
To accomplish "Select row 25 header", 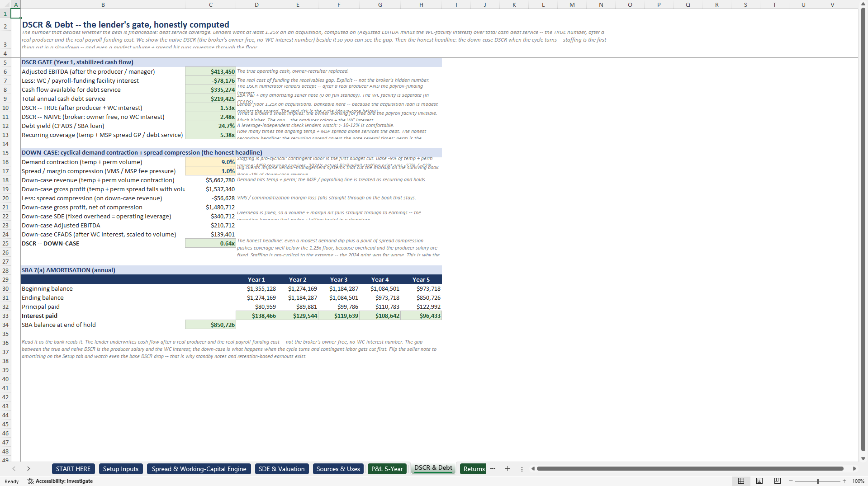I will click(5, 243).
